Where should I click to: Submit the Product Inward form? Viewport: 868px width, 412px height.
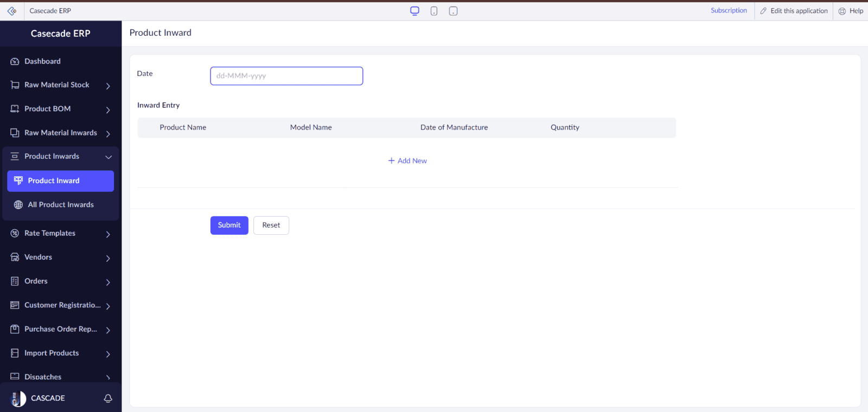(x=229, y=226)
